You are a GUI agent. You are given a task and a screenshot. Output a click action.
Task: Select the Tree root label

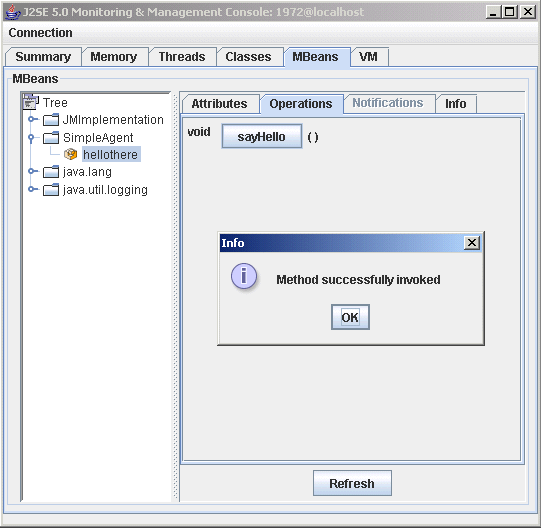tap(55, 102)
